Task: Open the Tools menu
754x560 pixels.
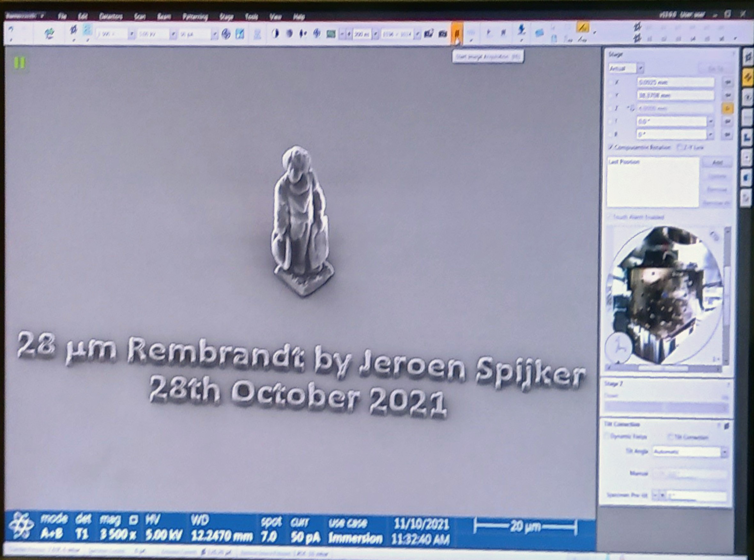Action: pos(251,16)
